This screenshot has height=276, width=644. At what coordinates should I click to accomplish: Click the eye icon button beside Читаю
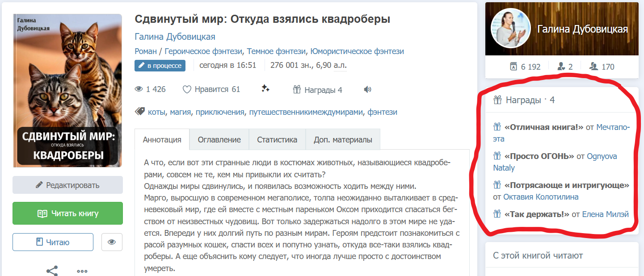click(x=112, y=242)
